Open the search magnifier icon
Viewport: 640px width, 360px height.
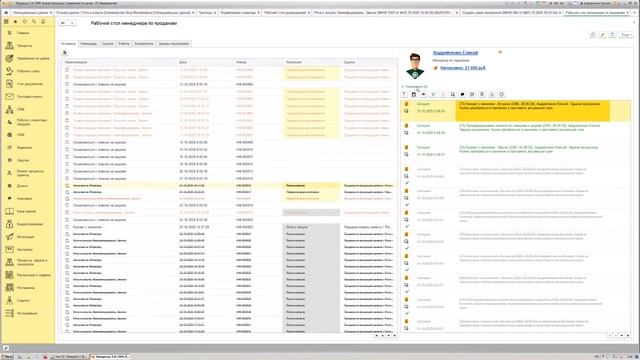coord(34,21)
